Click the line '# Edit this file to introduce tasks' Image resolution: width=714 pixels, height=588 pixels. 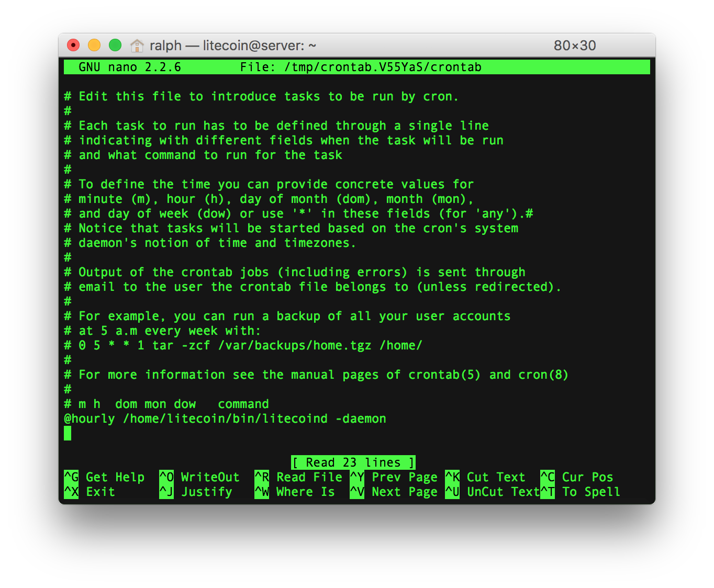[261, 96]
